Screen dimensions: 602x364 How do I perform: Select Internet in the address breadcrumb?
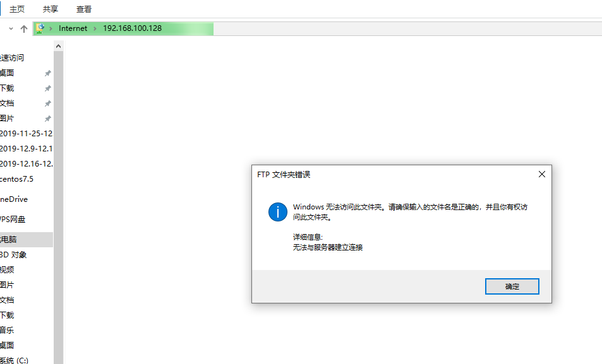coord(73,28)
